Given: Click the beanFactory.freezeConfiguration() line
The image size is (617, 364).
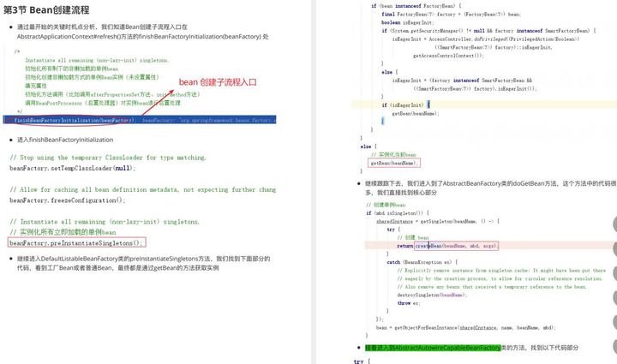Looking at the screenshot, I should [68, 200].
